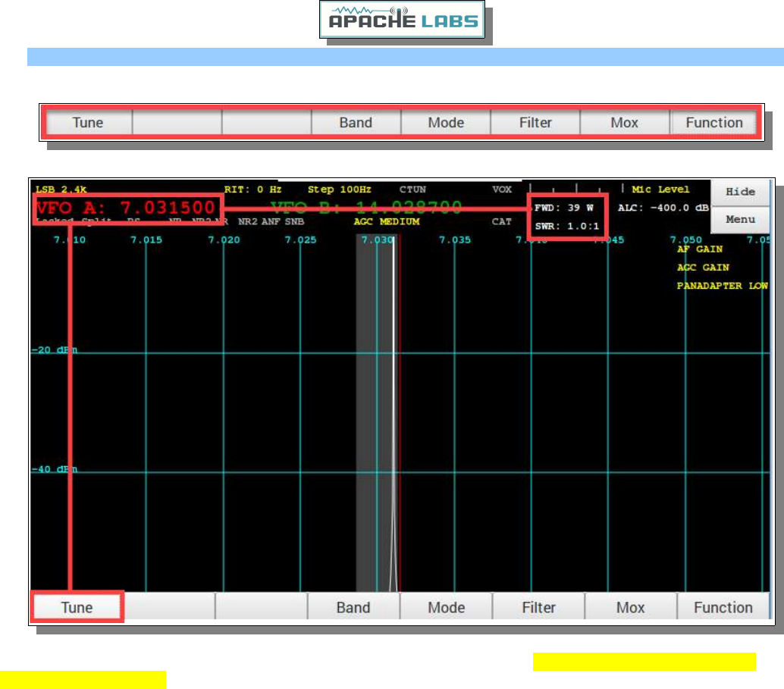Click Function button below the panadapter display
The width and height of the screenshot is (784, 689).
tap(723, 607)
